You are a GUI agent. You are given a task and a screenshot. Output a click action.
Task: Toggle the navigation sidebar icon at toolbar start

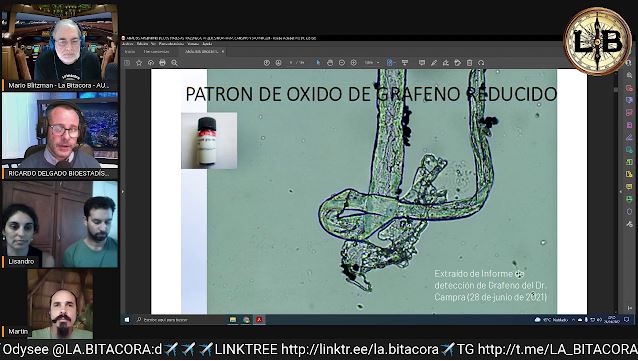pos(127,63)
